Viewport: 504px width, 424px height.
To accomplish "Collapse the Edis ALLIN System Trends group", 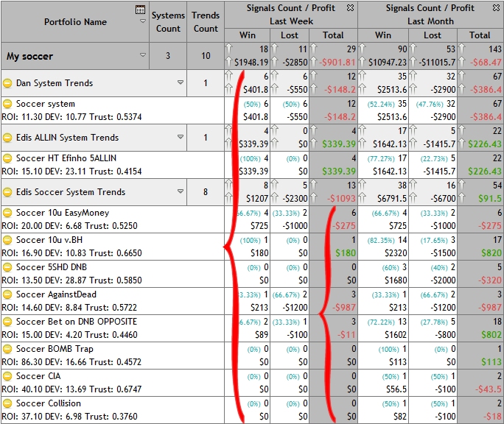I will 180,138.
